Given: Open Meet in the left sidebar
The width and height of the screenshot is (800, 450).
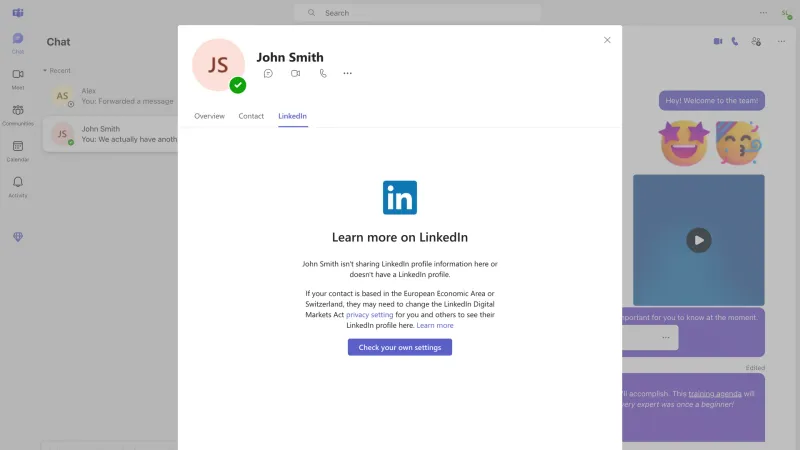Looking at the screenshot, I should pos(18,80).
